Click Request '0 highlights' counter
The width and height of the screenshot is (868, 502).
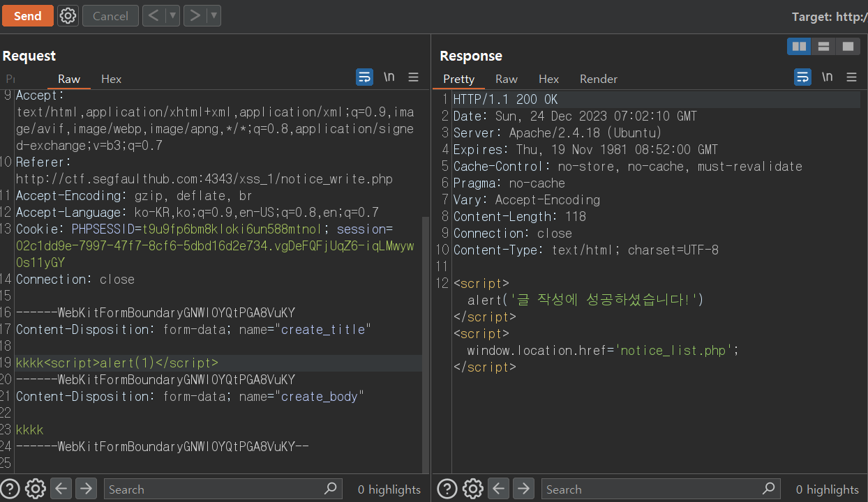[x=389, y=489]
